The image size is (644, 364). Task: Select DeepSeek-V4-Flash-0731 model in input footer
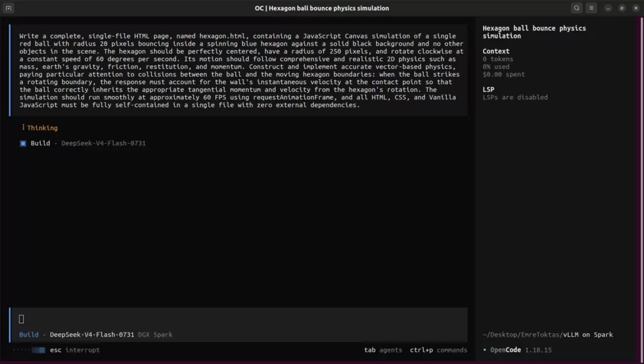pos(92,334)
